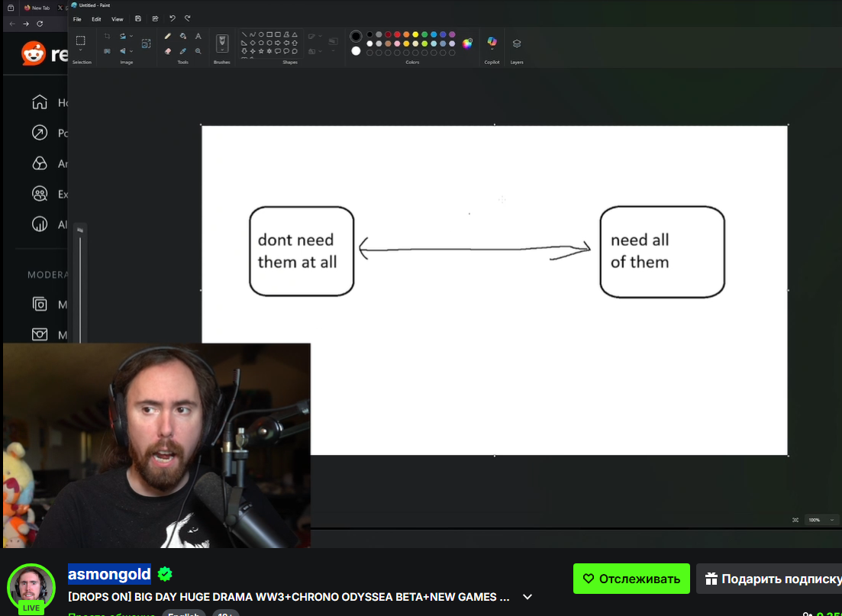The height and width of the screenshot is (616, 842).
Task: Expand the Selection tool dropdown arrow
Action: tap(81, 50)
